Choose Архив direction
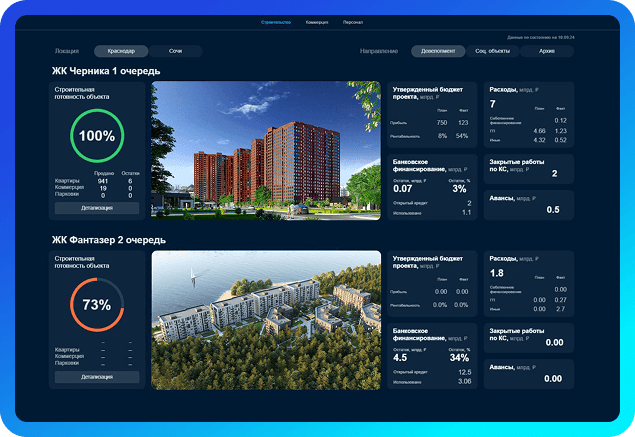 [x=547, y=51]
